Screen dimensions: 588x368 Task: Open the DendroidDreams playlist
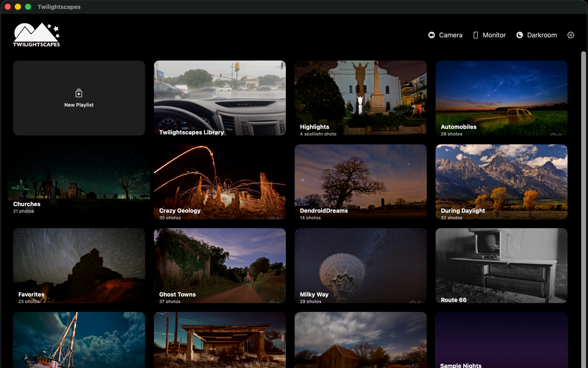[x=361, y=181]
